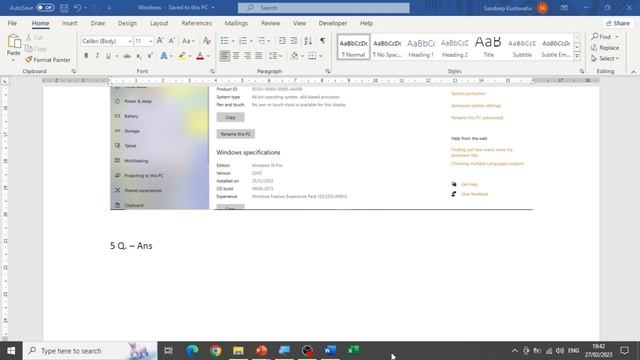Expand the Styles gallery
This screenshot has height=360, width=640.
[x=577, y=57]
